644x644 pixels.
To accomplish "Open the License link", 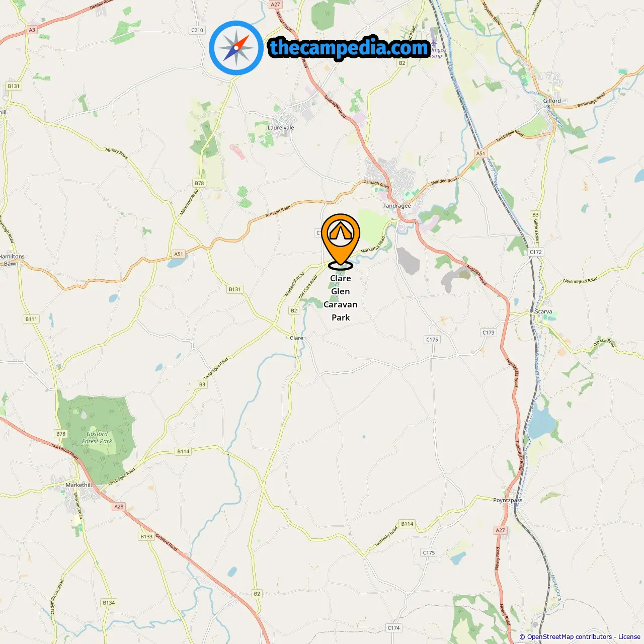I will point(629,637).
